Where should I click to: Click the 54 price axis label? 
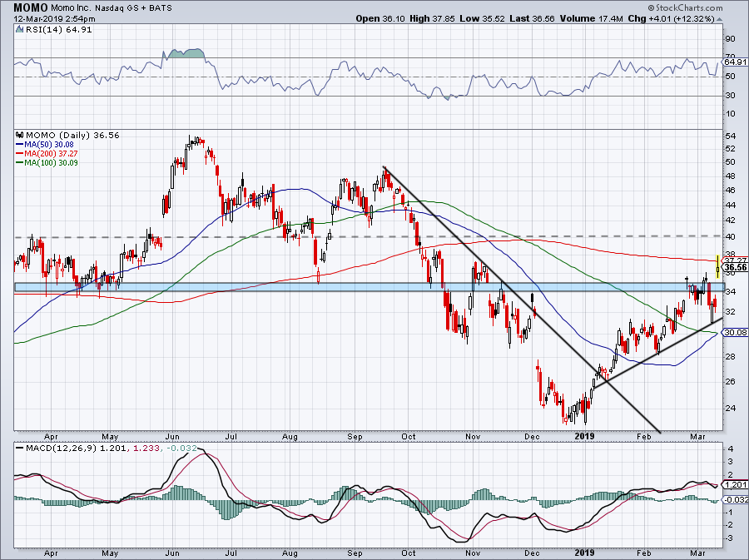point(731,136)
